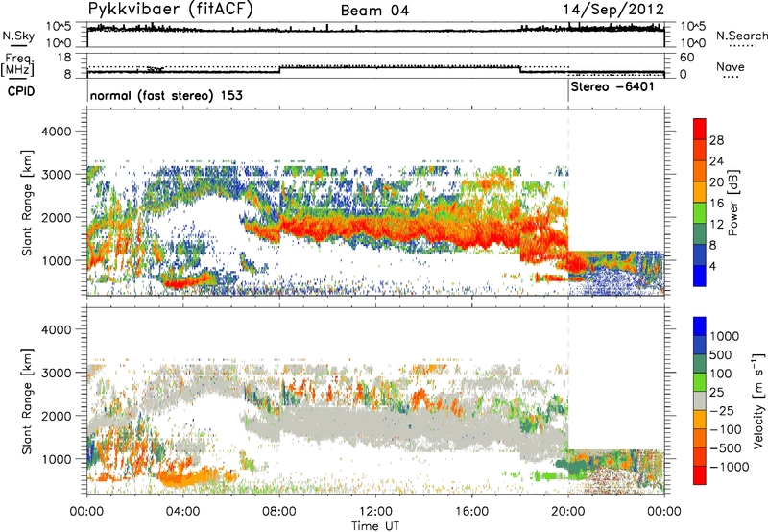The width and height of the screenshot is (768, 532).
Task: Click the '08:00' time tick label
Action: [x=279, y=512]
